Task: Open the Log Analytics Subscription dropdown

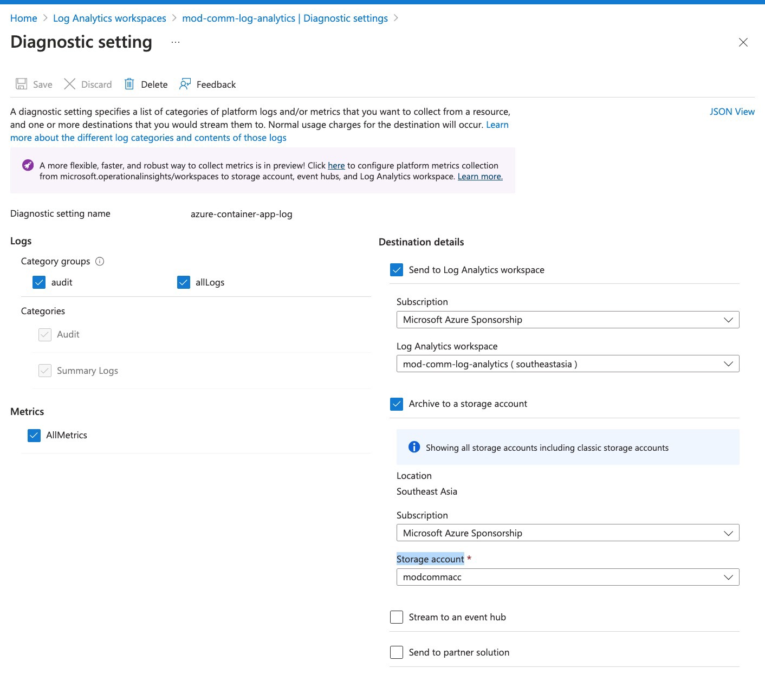Action: click(x=568, y=320)
